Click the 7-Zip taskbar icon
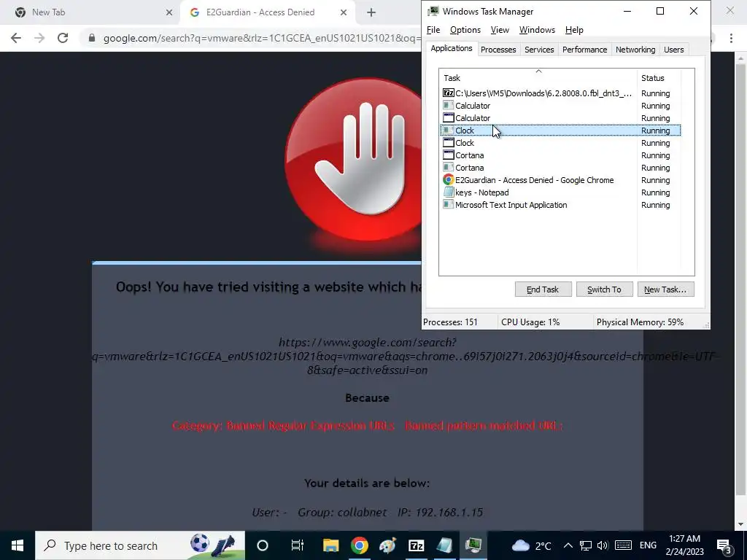This screenshot has width=747, height=560. pyautogui.click(x=417, y=545)
